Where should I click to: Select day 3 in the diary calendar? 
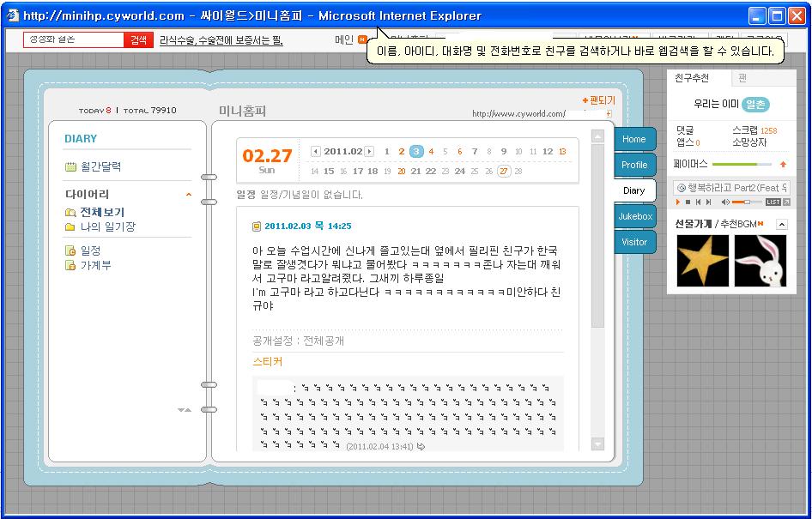(x=416, y=152)
